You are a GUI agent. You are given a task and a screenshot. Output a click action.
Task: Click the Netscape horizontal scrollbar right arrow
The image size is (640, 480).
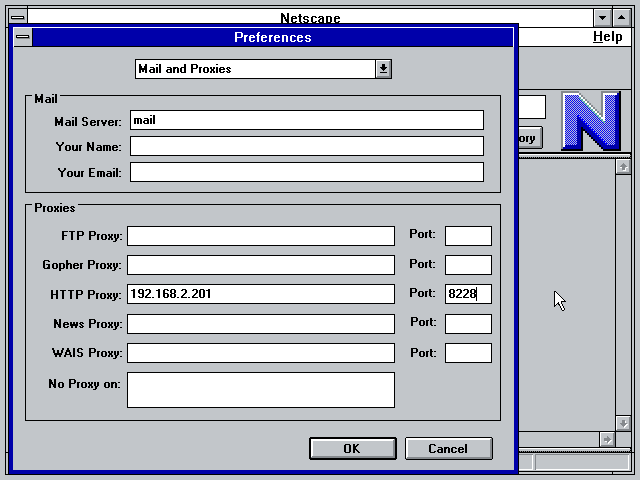coord(607,440)
